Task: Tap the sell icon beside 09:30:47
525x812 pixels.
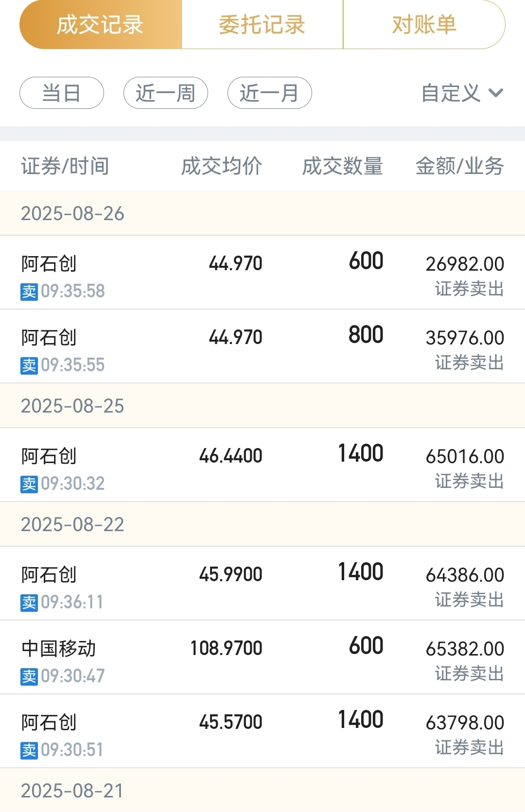Action: pyautogui.click(x=29, y=676)
